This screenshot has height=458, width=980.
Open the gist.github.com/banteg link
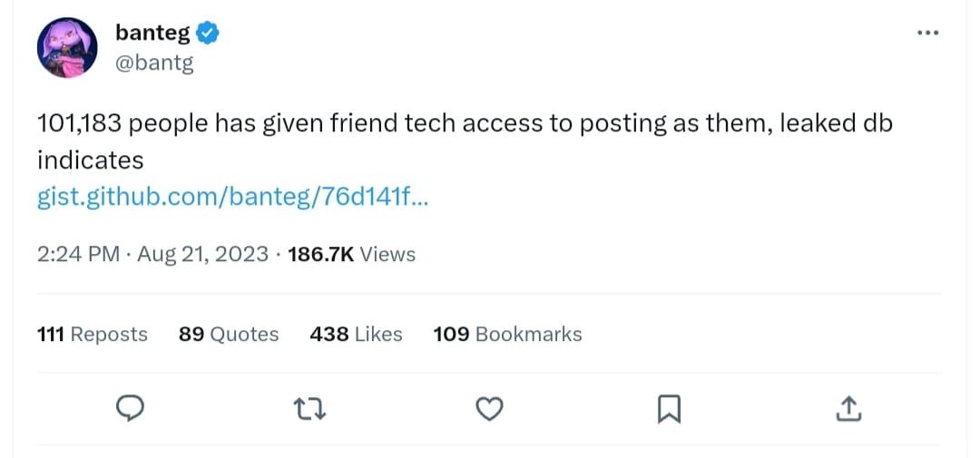click(x=232, y=197)
